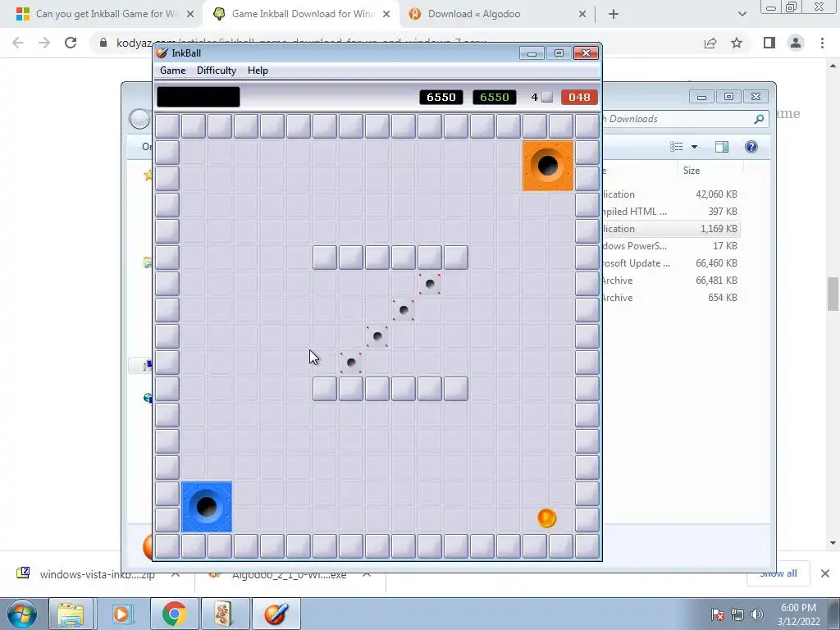Go back in Chrome

pyautogui.click(x=18, y=43)
